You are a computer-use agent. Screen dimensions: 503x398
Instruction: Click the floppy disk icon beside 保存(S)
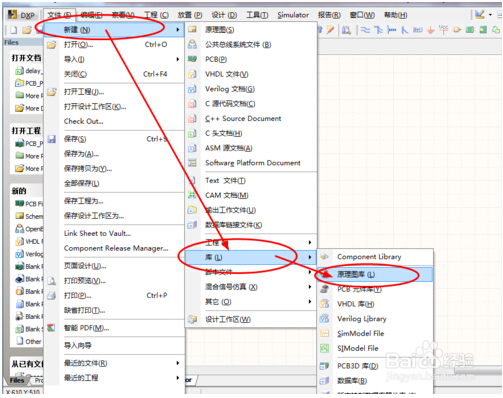52,139
